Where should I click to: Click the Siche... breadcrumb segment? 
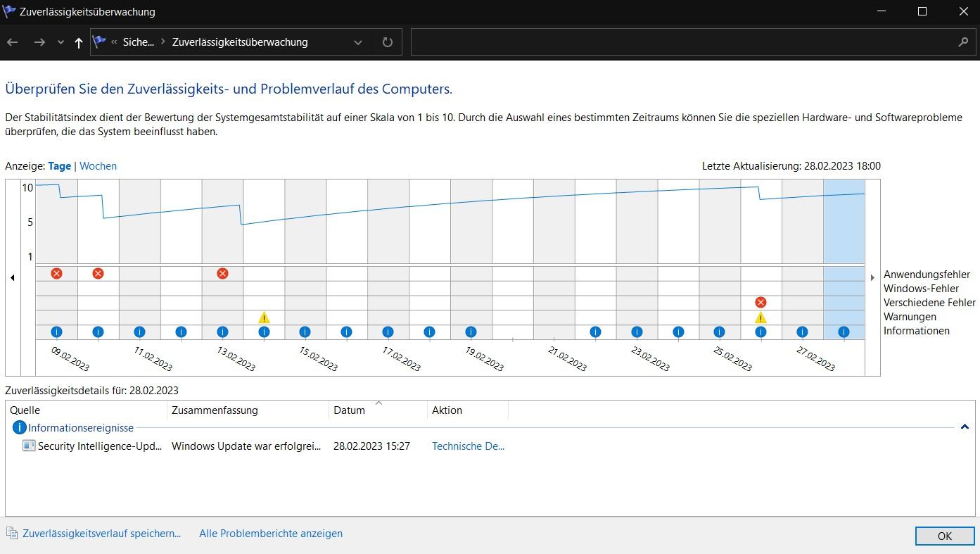click(138, 42)
